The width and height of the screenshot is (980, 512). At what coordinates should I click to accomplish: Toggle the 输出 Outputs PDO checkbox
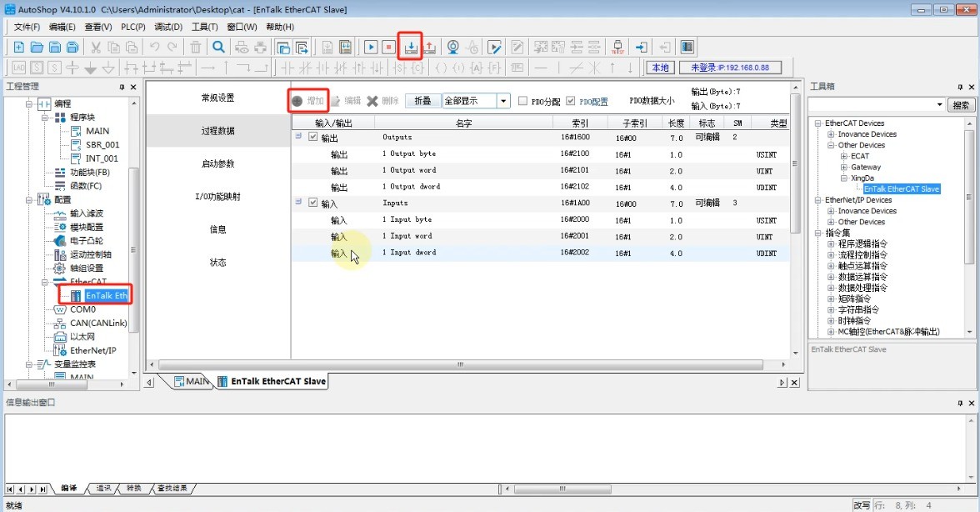pyautogui.click(x=312, y=137)
